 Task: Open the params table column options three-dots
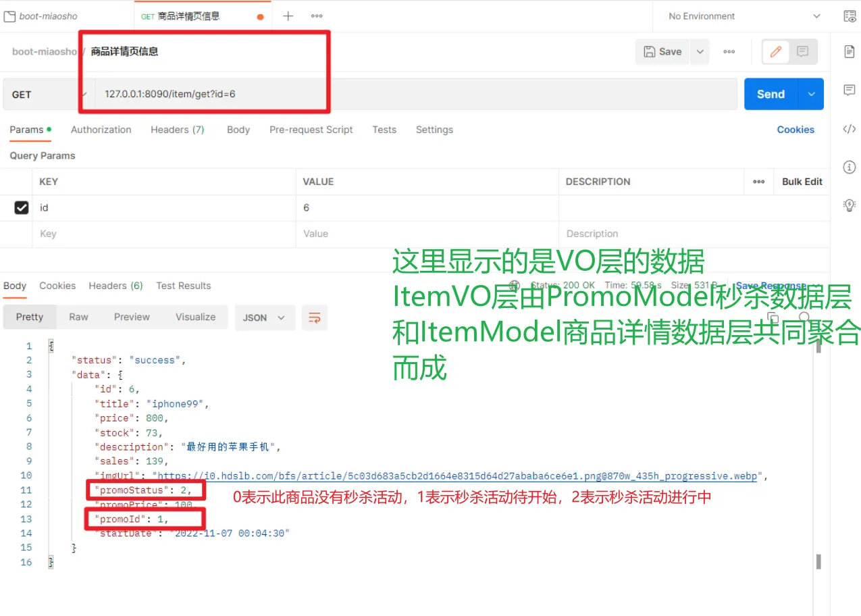759,182
